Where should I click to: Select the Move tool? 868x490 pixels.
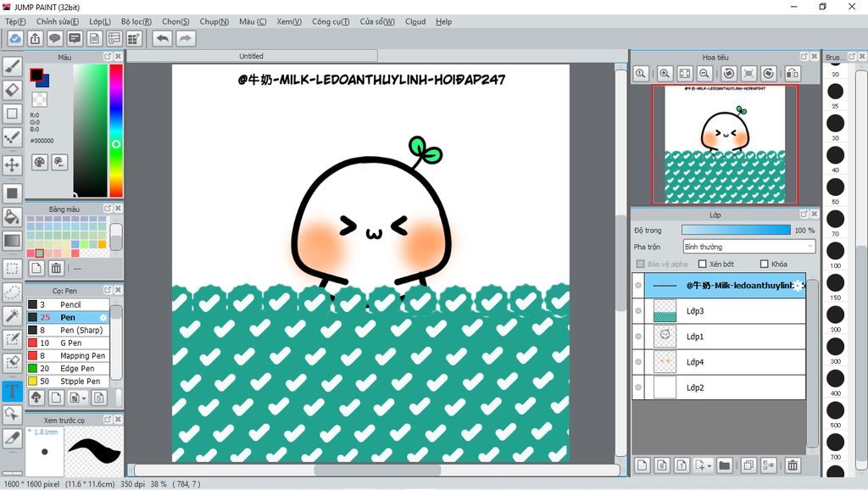pos(12,164)
